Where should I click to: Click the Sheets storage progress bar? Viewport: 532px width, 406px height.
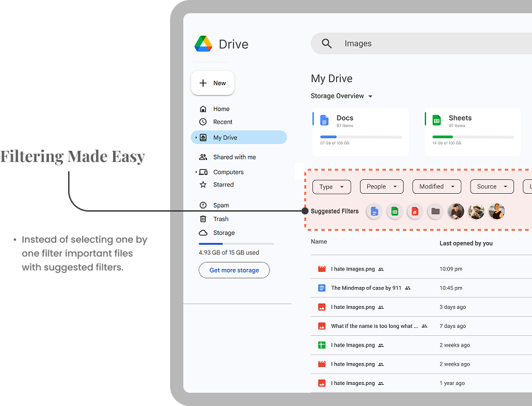(473, 137)
